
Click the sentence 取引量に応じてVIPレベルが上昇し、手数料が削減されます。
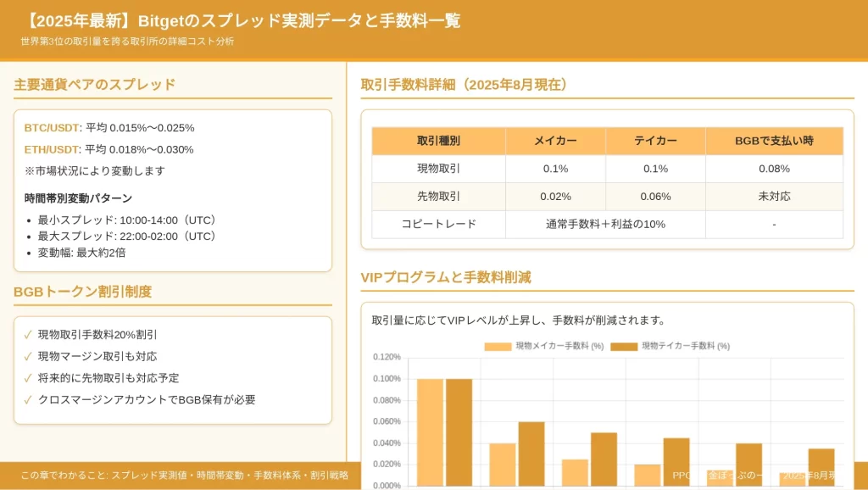(x=520, y=320)
